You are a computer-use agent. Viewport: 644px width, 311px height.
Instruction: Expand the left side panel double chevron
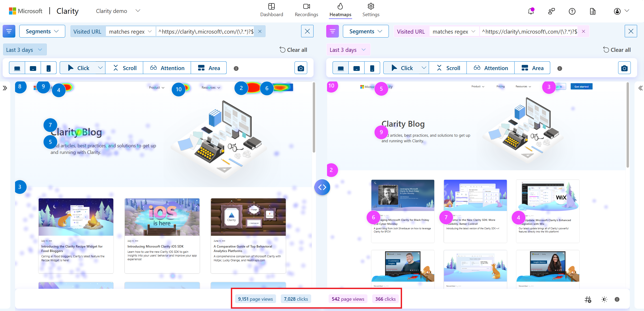(5, 88)
